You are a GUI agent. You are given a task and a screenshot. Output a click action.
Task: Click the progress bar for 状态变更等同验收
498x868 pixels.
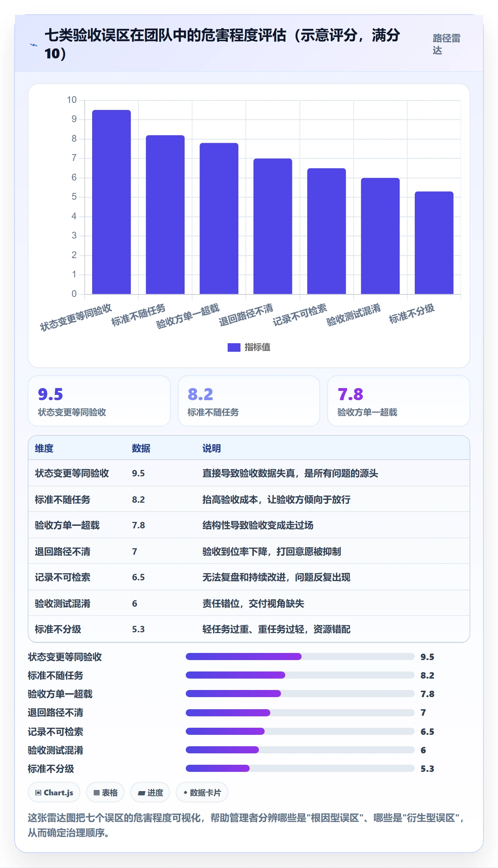coord(300,657)
